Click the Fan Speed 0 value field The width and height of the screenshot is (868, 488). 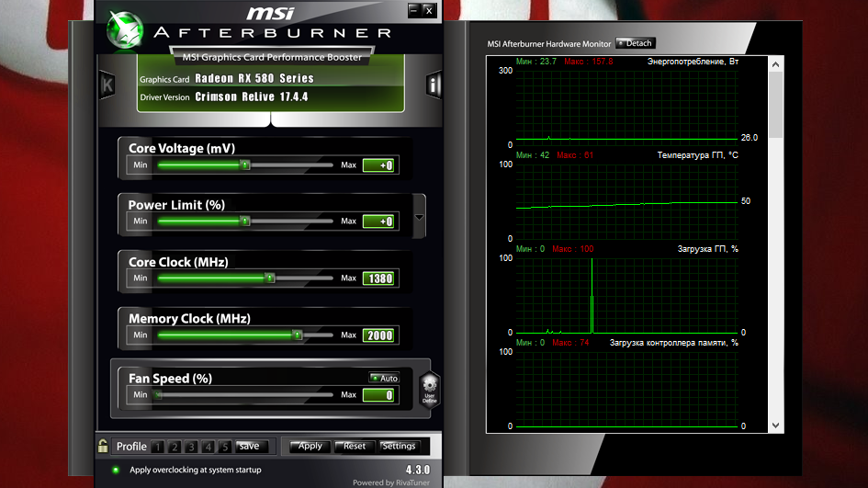coord(378,395)
